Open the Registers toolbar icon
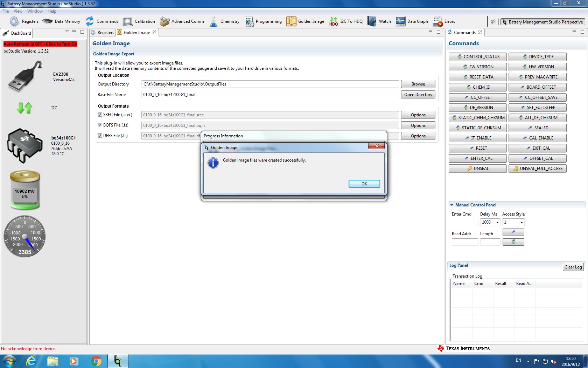This screenshot has height=368, width=588. coord(14,21)
